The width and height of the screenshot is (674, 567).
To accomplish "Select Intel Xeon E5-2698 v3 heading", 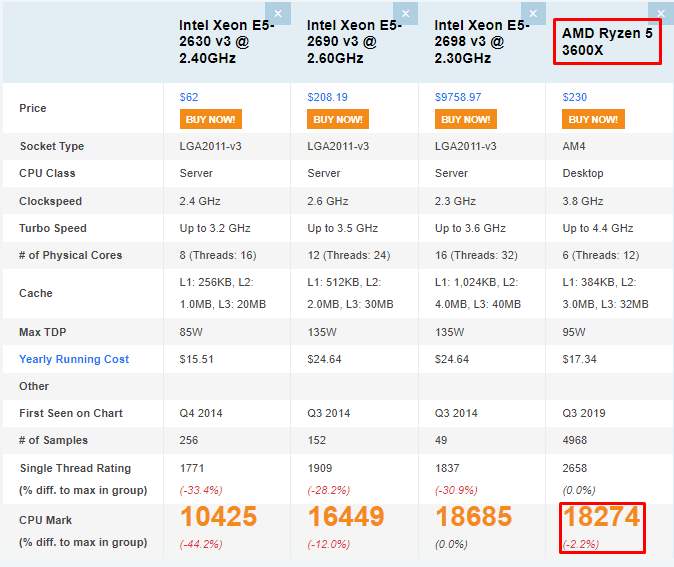I will (482, 41).
